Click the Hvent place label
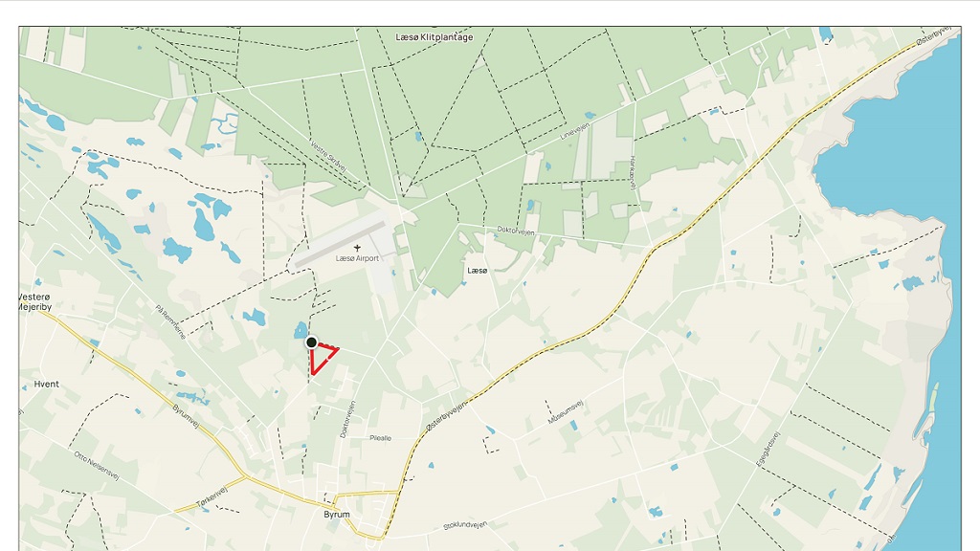980x551 pixels. pyautogui.click(x=46, y=385)
